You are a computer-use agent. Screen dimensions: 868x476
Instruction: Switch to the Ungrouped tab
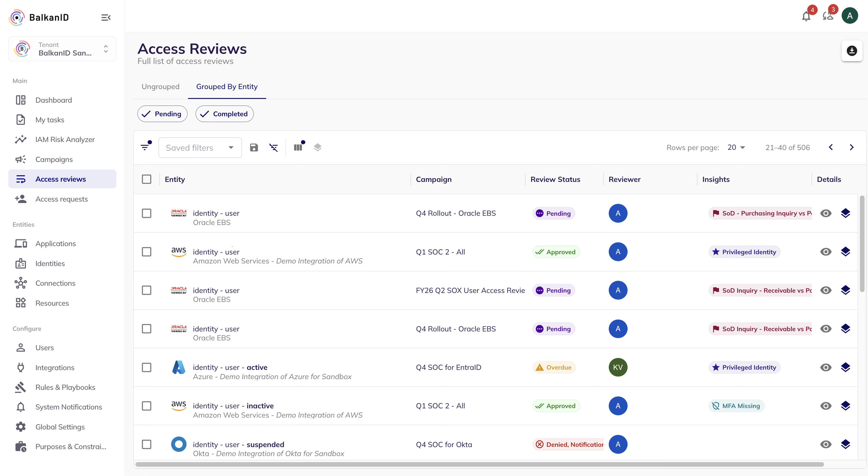[160, 86]
